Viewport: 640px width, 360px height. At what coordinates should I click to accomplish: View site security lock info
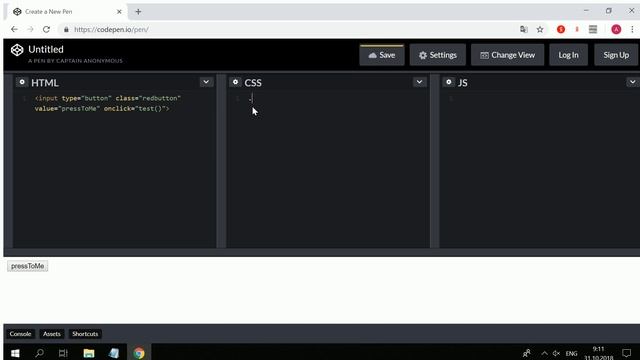coord(66,29)
